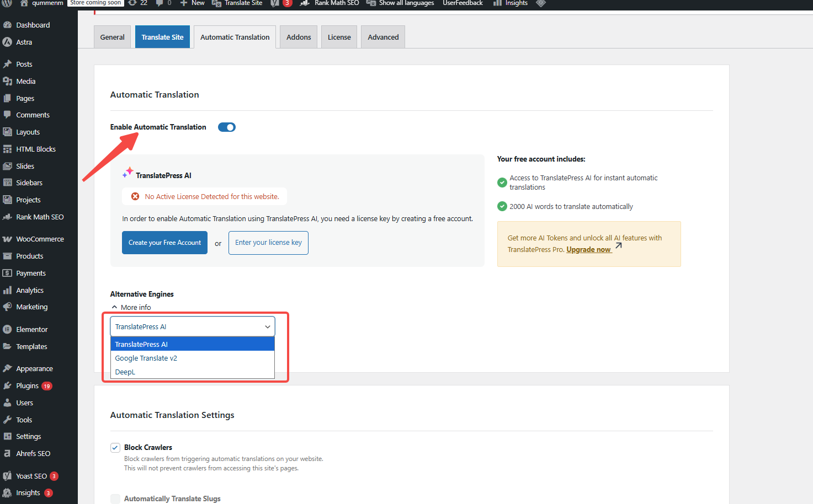Open Plugins via the plug icon

click(x=7, y=386)
